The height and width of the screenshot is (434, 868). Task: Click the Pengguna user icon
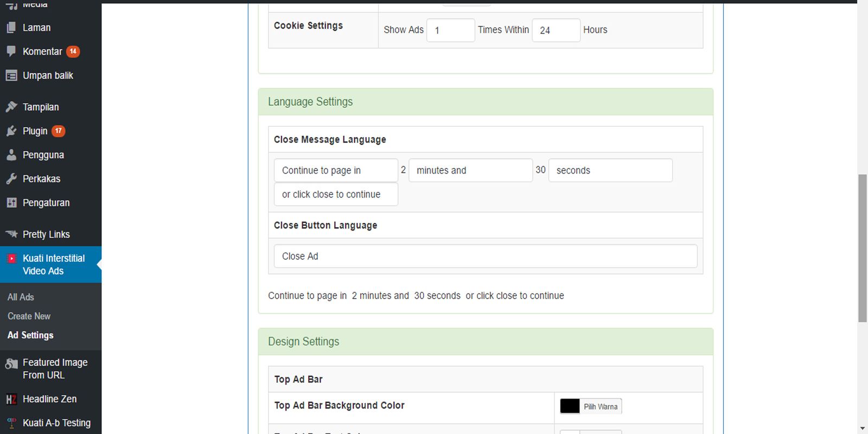click(11, 155)
